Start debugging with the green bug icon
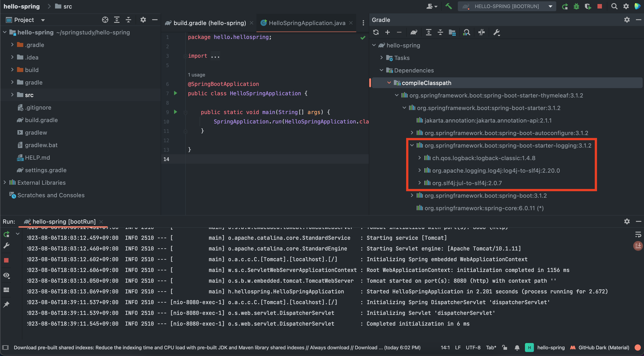644x356 pixels. pos(576,6)
